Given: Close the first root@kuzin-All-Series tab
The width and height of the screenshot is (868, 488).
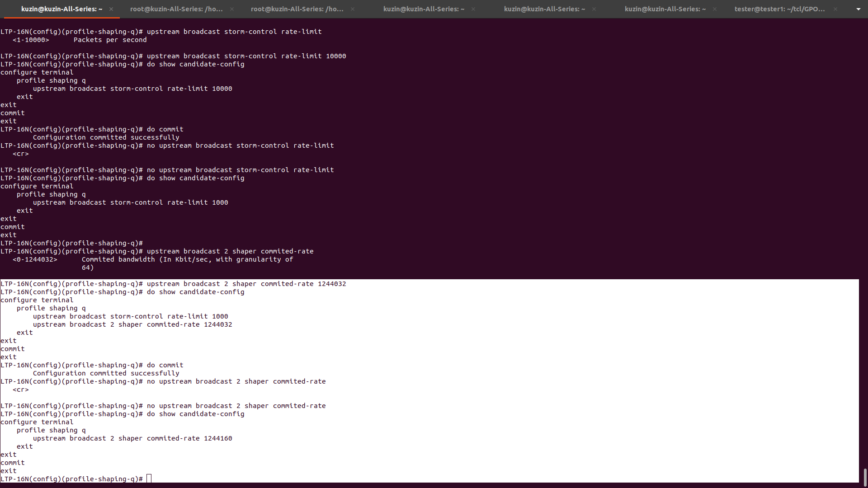Looking at the screenshot, I should pos(232,9).
